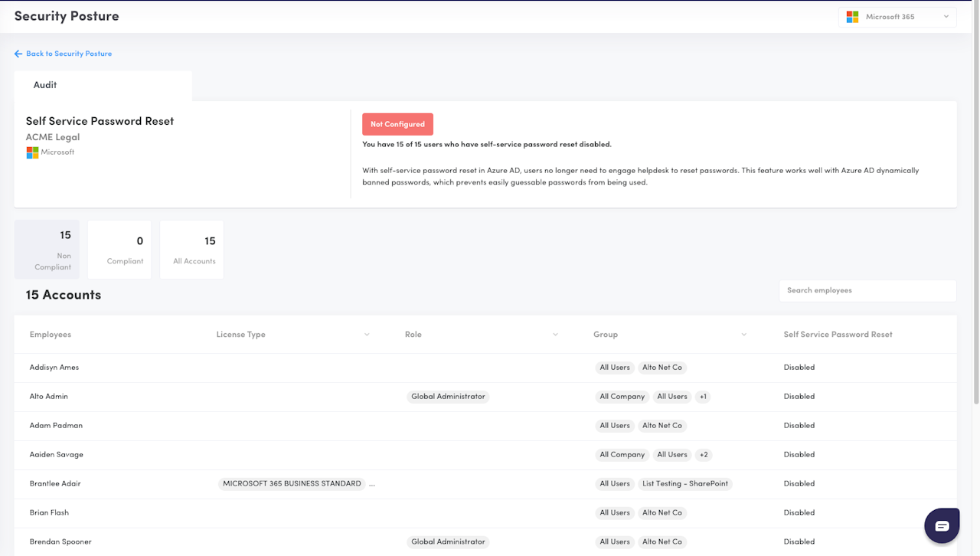Click the back arrow icon
The width and height of the screenshot is (980, 556).
click(x=18, y=54)
